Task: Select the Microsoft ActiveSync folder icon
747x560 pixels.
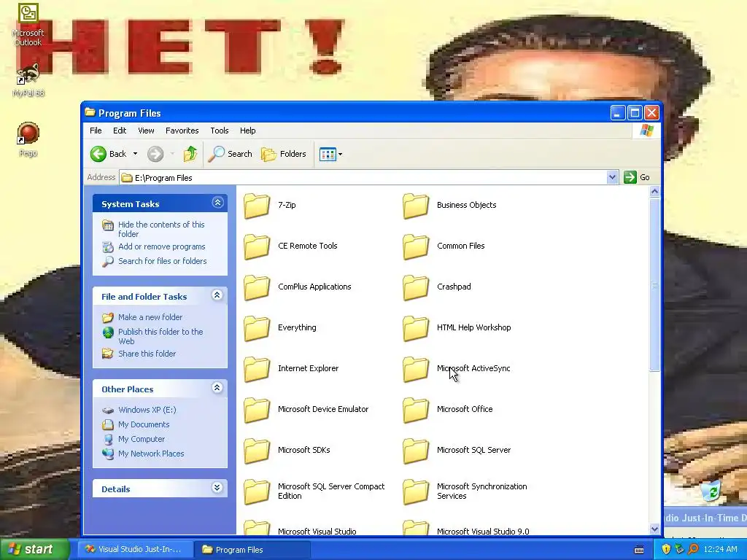Action: (x=416, y=370)
